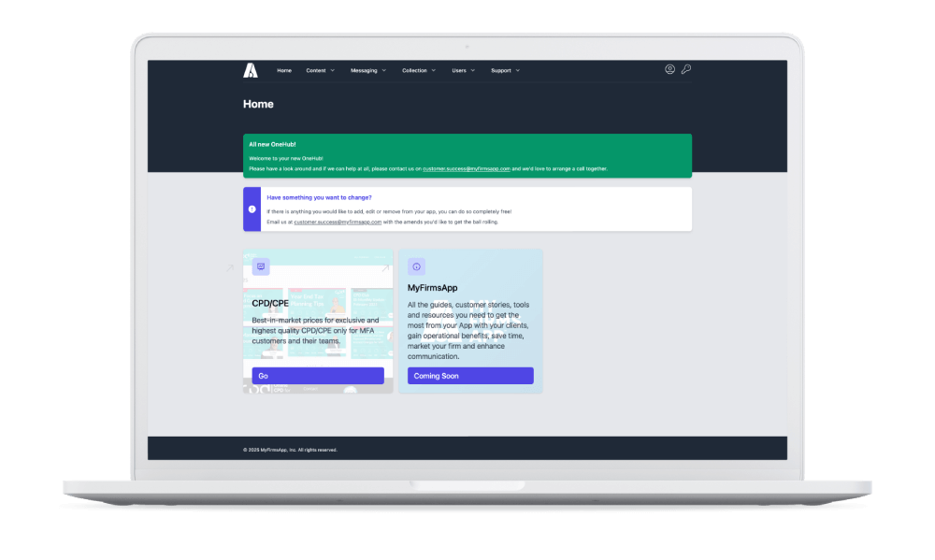Click the MyFirmsApp logo in the navbar
935x560 pixels.
click(251, 70)
